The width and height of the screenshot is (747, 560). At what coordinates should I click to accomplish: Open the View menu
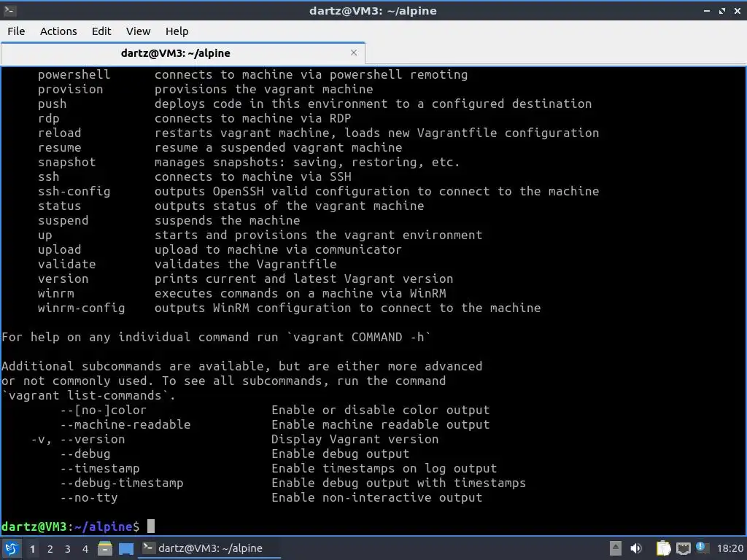[138, 31]
